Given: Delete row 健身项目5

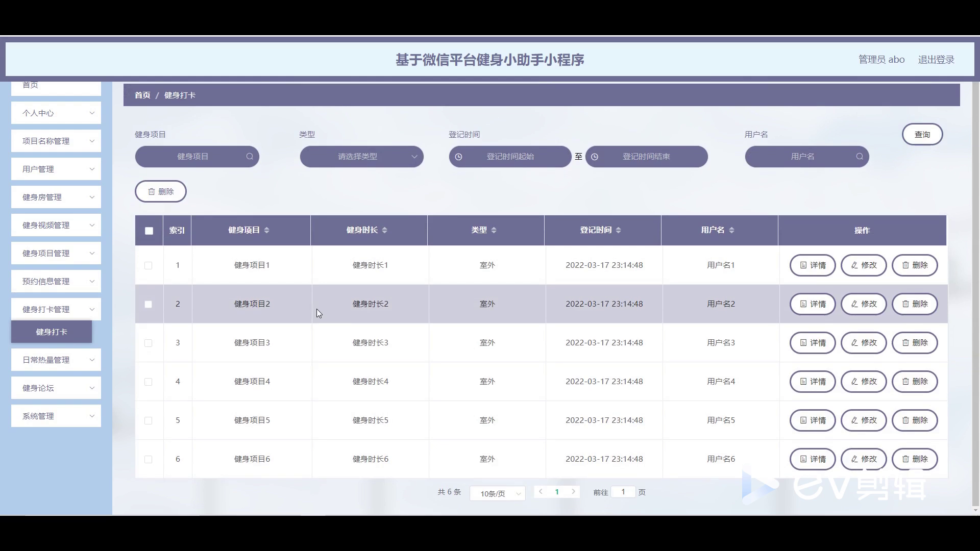Looking at the screenshot, I should [915, 420].
